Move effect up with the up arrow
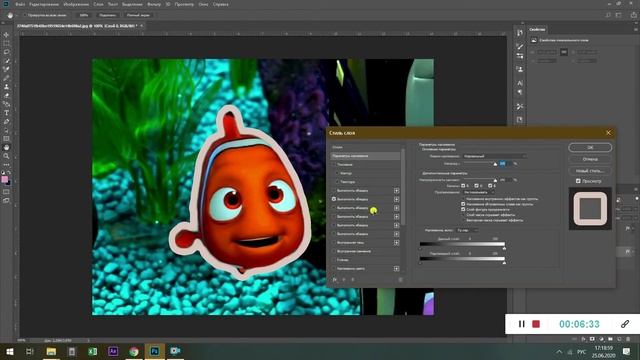The width and height of the screenshot is (640, 360). 344,280
